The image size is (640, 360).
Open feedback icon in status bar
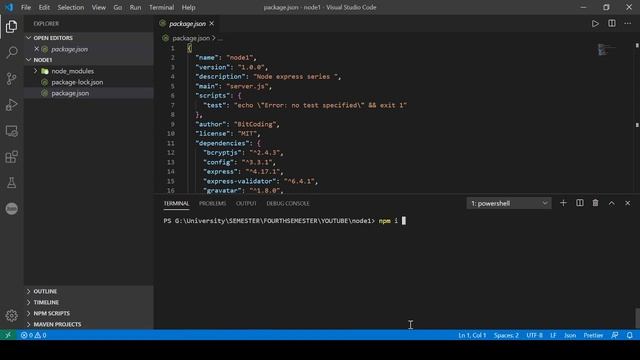pyautogui.click(x=615, y=335)
